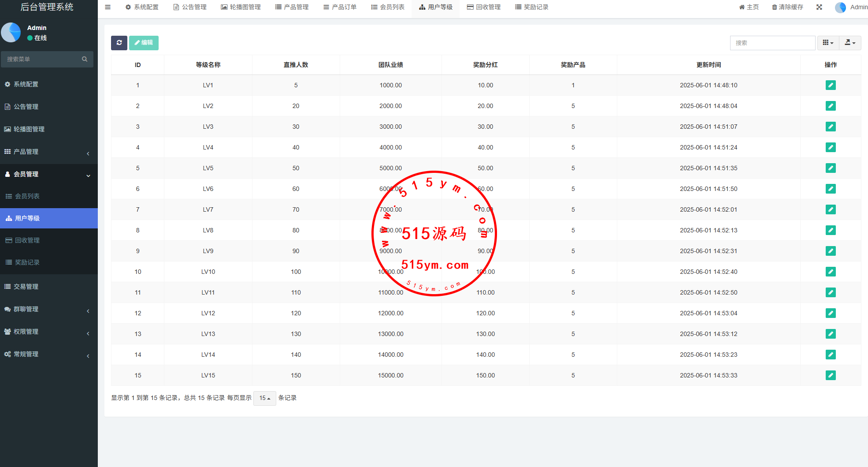Viewport: 868px width, 467px height.
Task: Expand the 产品管理 sidebar menu
Action: pos(48,152)
